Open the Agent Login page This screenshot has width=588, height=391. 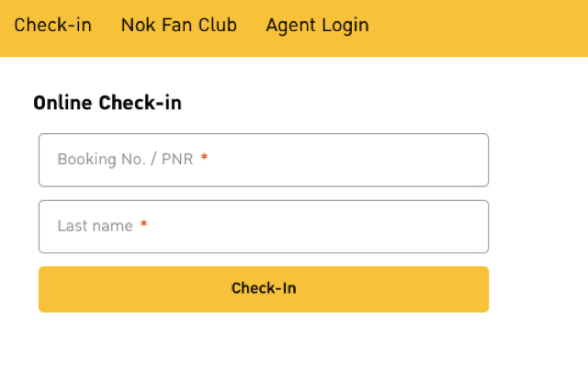[317, 26]
